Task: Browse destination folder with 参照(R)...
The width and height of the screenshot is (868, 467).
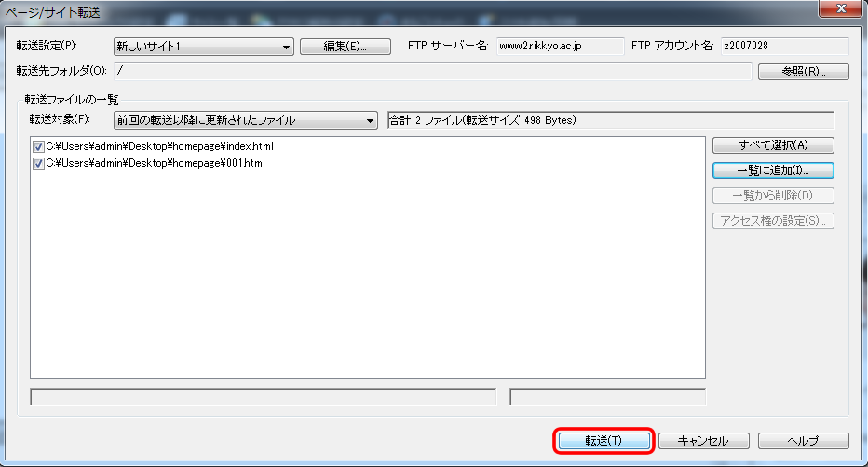Action: pyautogui.click(x=803, y=72)
